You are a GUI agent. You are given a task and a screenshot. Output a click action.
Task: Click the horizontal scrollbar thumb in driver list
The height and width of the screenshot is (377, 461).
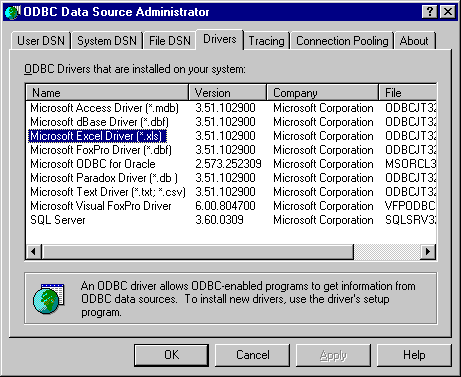pos(198,251)
